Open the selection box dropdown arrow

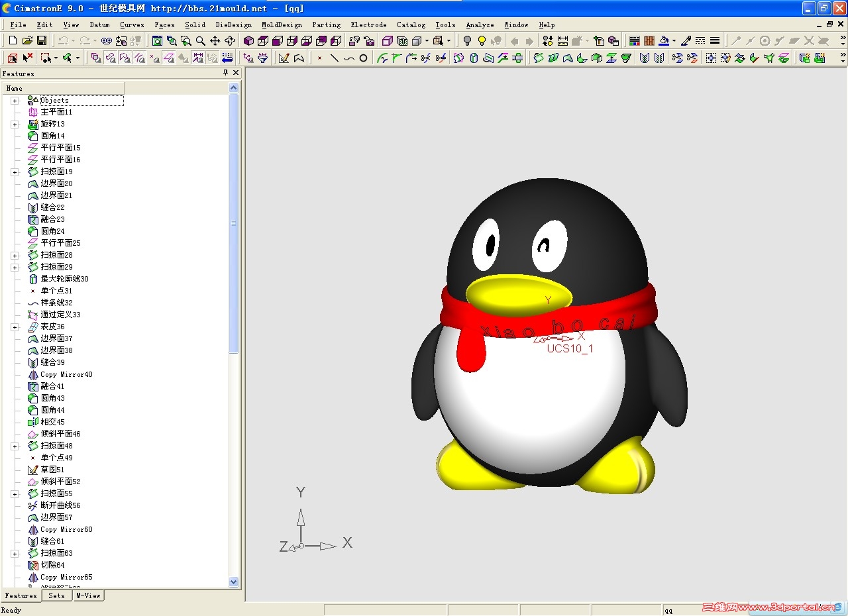pos(56,58)
